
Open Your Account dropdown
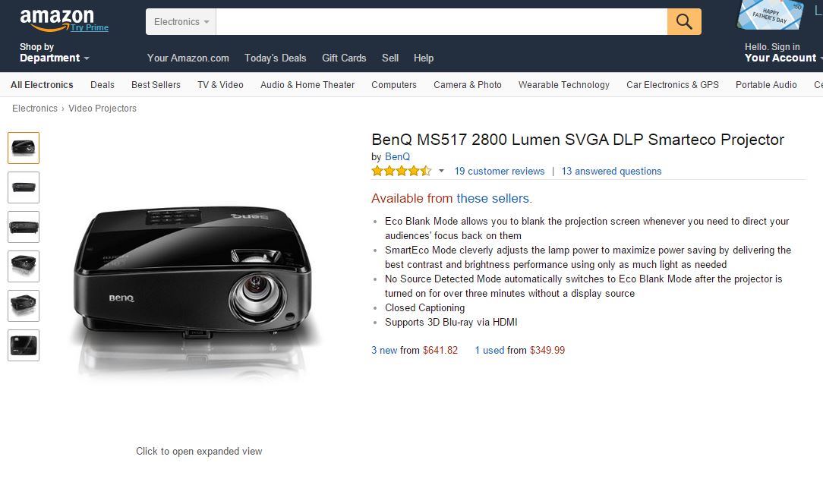(x=783, y=58)
